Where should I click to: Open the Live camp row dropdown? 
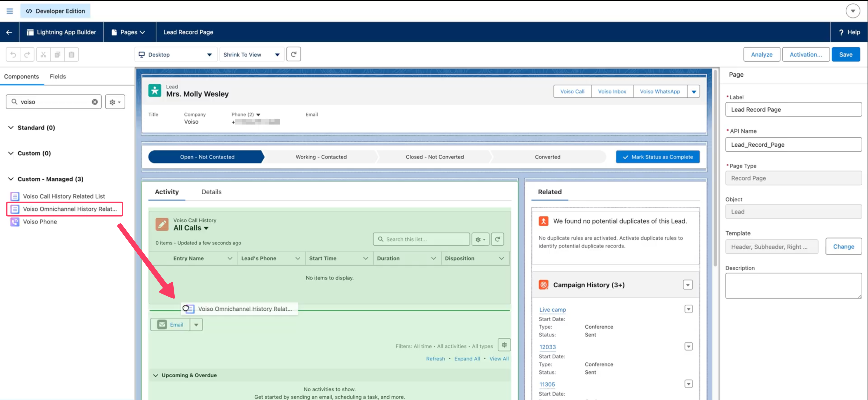(x=688, y=309)
